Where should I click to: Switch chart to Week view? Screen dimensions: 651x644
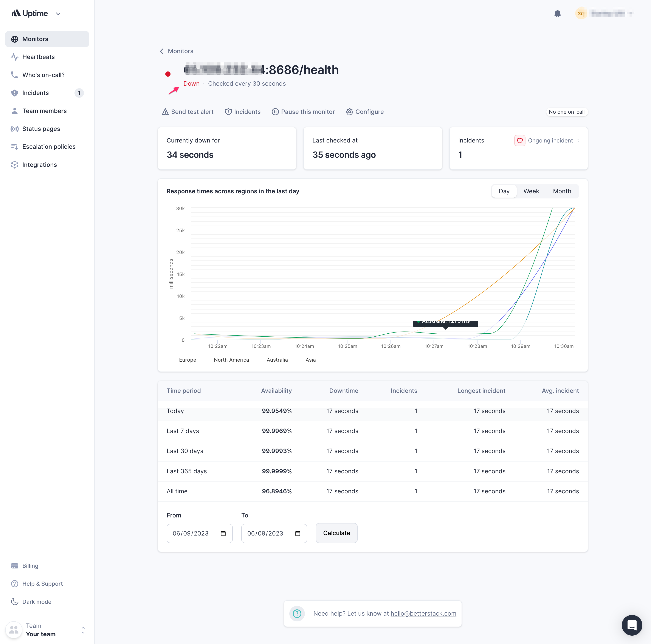tap(531, 191)
